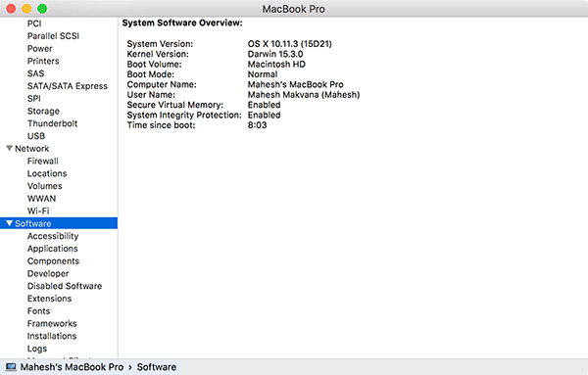588x375 pixels.
Task: Select Applications under Software
Action: coord(53,249)
